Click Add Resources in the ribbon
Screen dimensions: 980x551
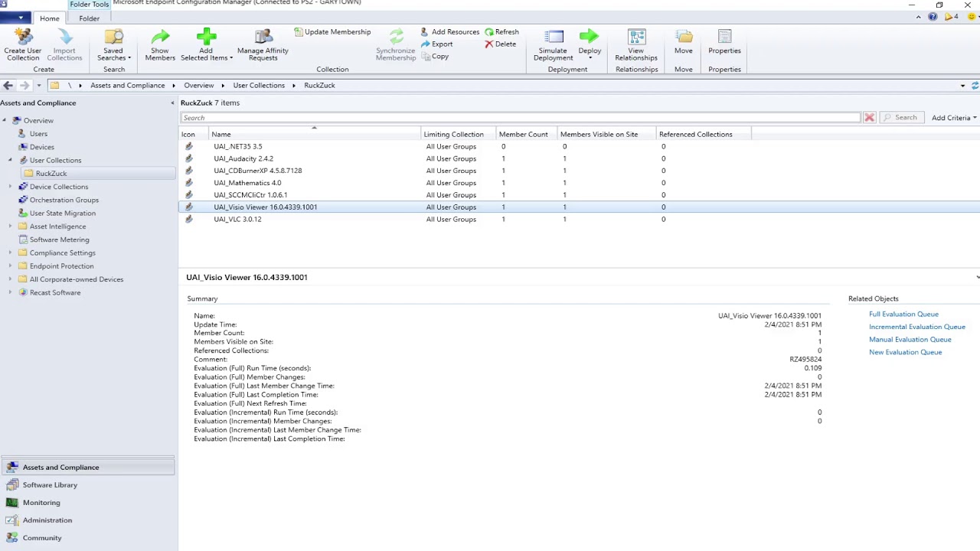click(x=450, y=32)
